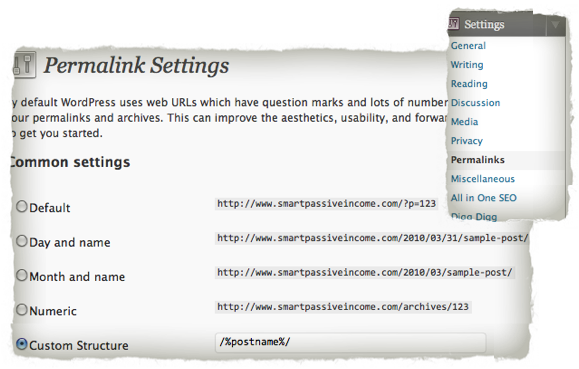Click the ?p=123 example URL
The image size is (579, 369).
tap(326, 204)
